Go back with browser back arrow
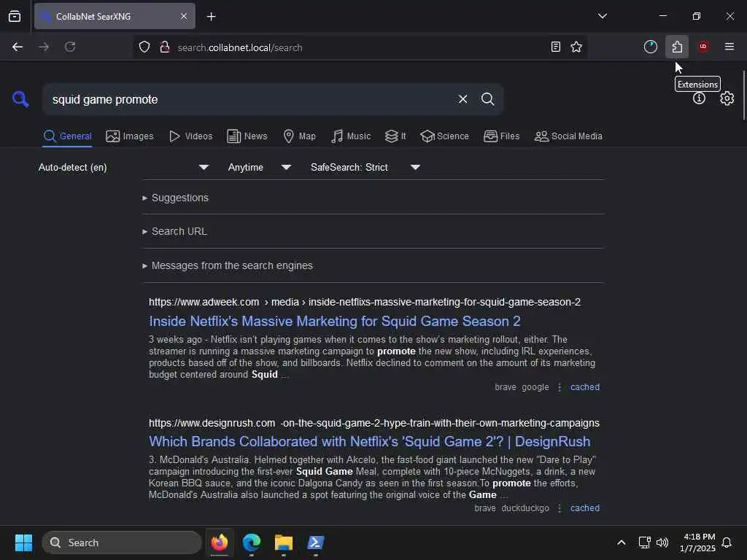Image resolution: width=747 pixels, height=560 pixels. click(x=18, y=47)
